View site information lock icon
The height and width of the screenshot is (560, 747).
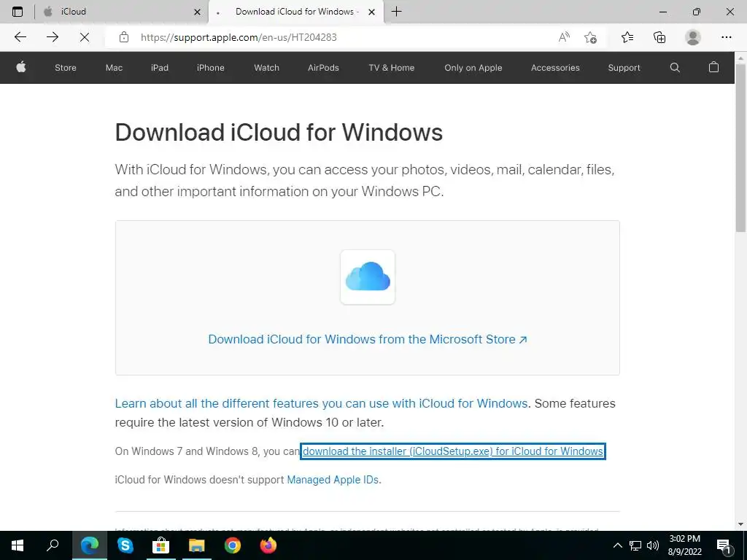point(124,37)
